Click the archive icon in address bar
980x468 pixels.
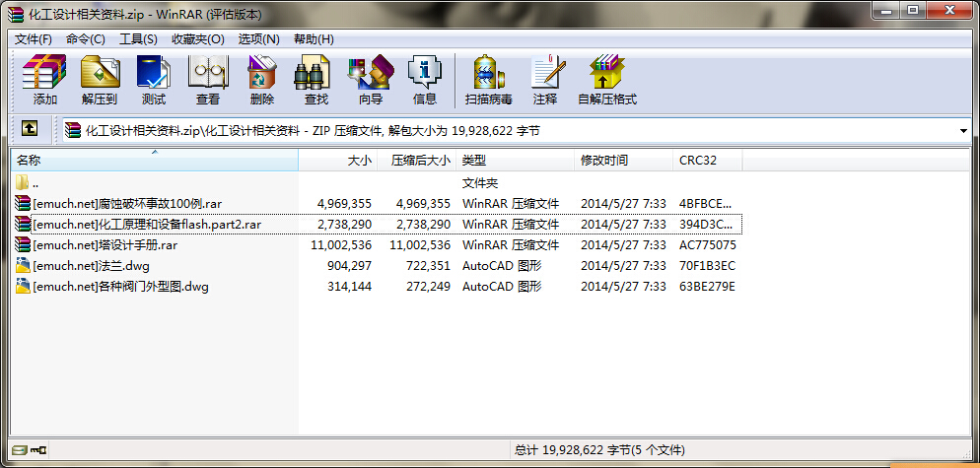click(x=73, y=131)
